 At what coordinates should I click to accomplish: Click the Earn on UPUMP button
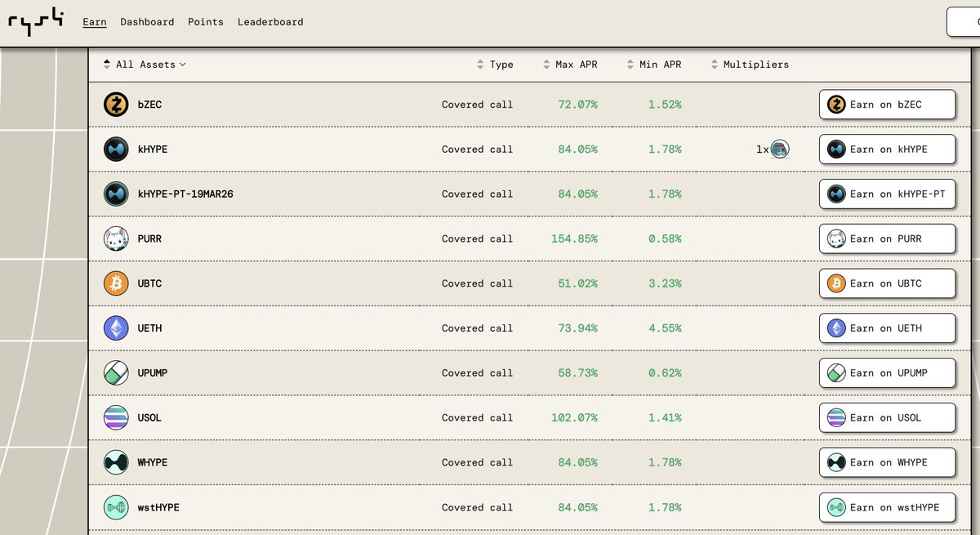(x=887, y=373)
